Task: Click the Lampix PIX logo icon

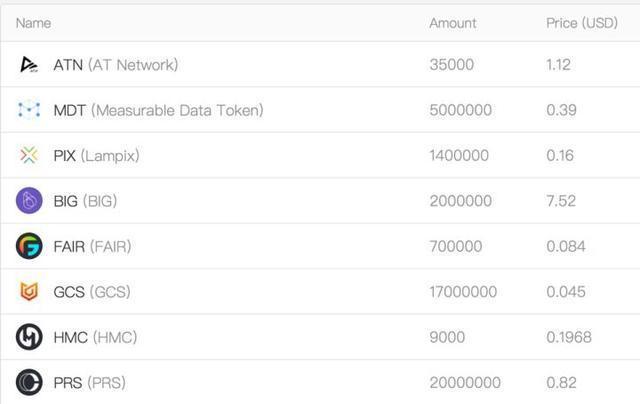Action: (x=29, y=155)
